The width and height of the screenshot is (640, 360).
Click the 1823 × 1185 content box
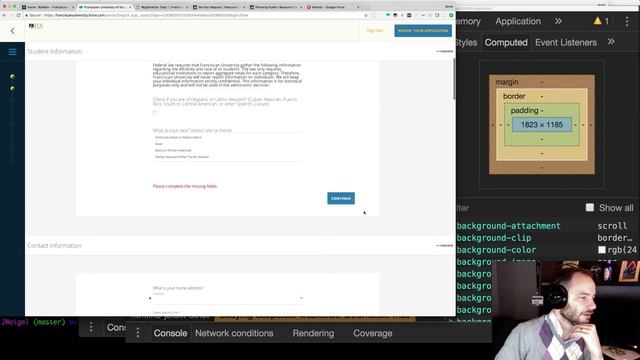point(542,125)
